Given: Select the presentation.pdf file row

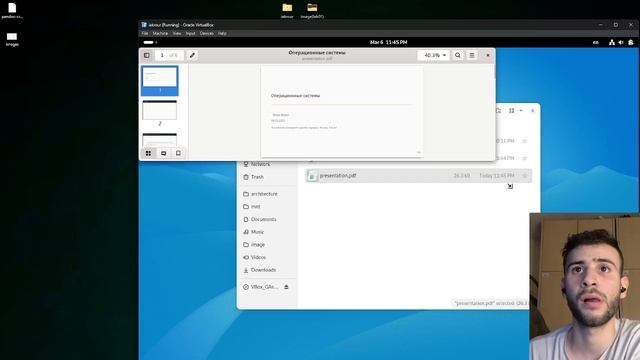Looking at the screenshot, I should click(418, 176).
